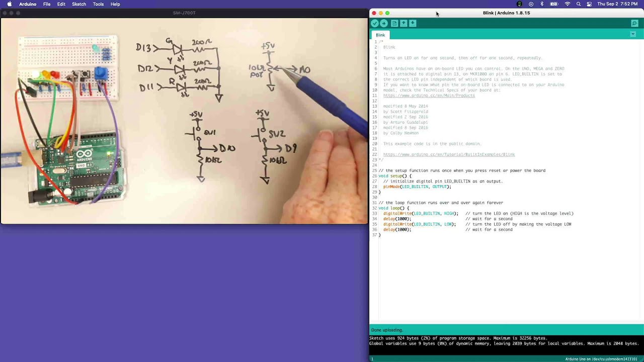Click the 'digitalWrite(LED_BUILTIN, HIGH);' statement

(421, 214)
